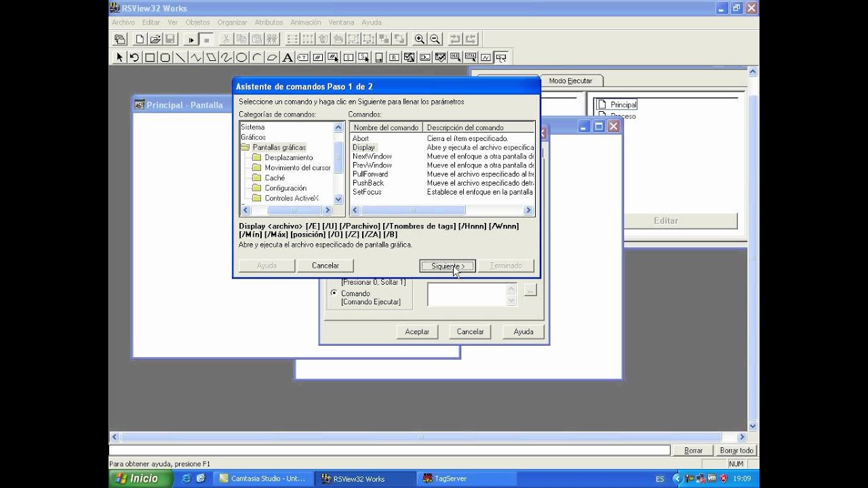
Task: Open the Objetos menu
Action: (197, 22)
